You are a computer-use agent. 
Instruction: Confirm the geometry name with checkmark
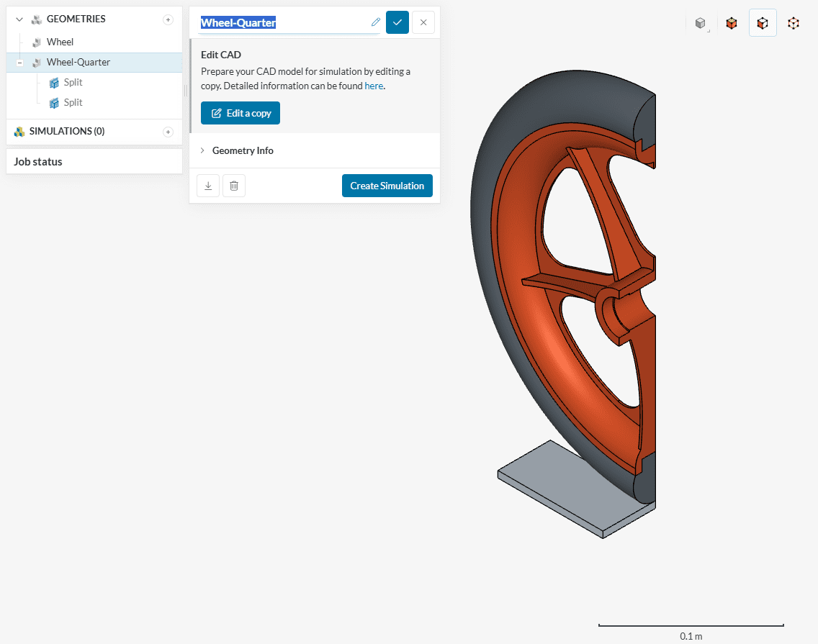coord(397,22)
